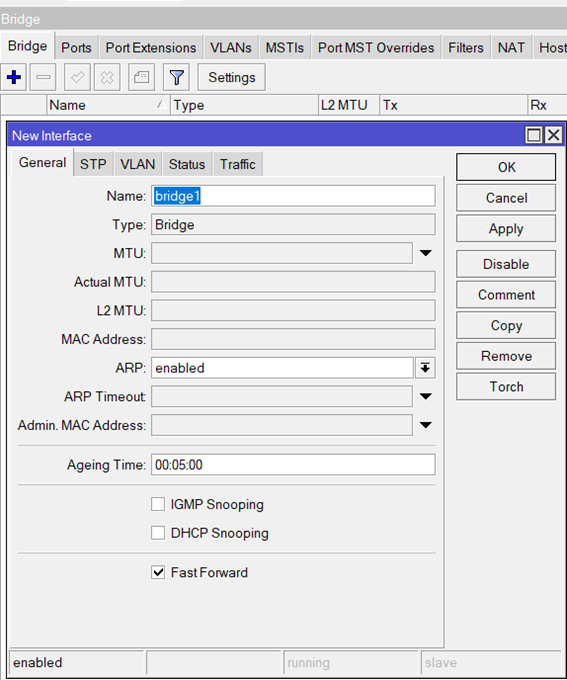The width and height of the screenshot is (567, 680).
Task: Click the blue plus add icon
Action: [x=14, y=77]
